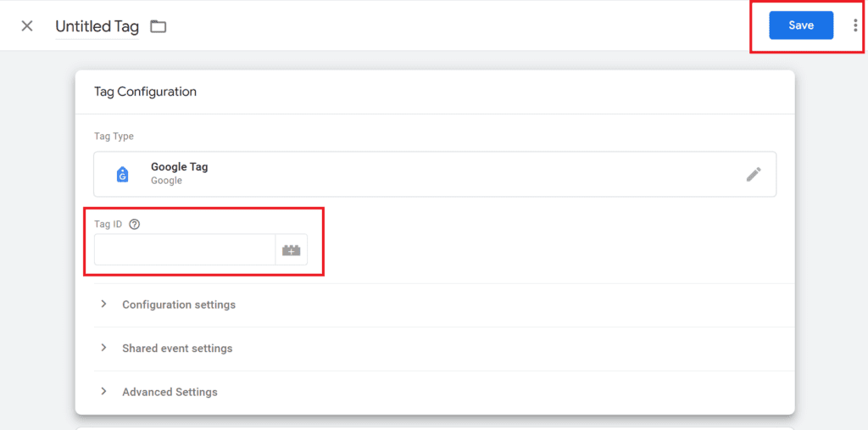Click the Untitled Tag name field
The image size is (868, 430).
[97, 26]
